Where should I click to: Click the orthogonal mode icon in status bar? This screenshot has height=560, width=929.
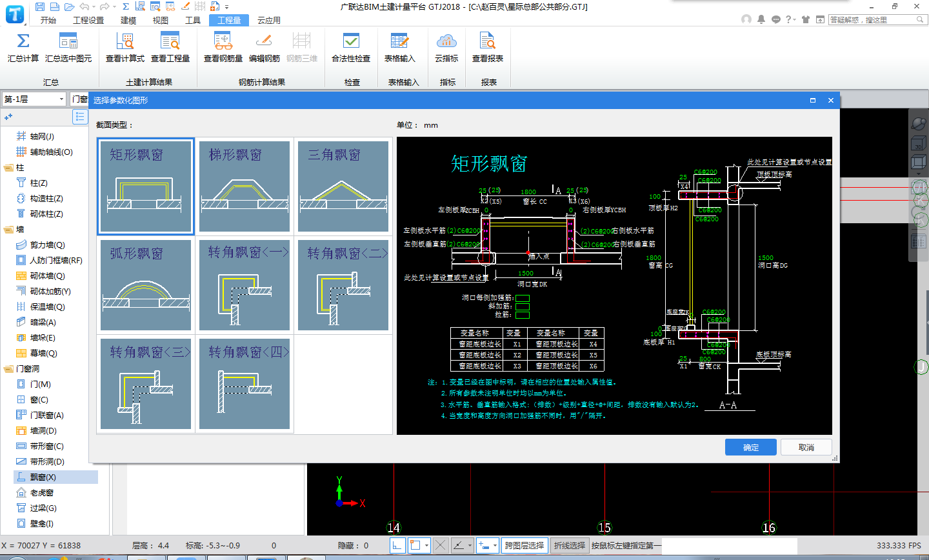coord(397,545)
